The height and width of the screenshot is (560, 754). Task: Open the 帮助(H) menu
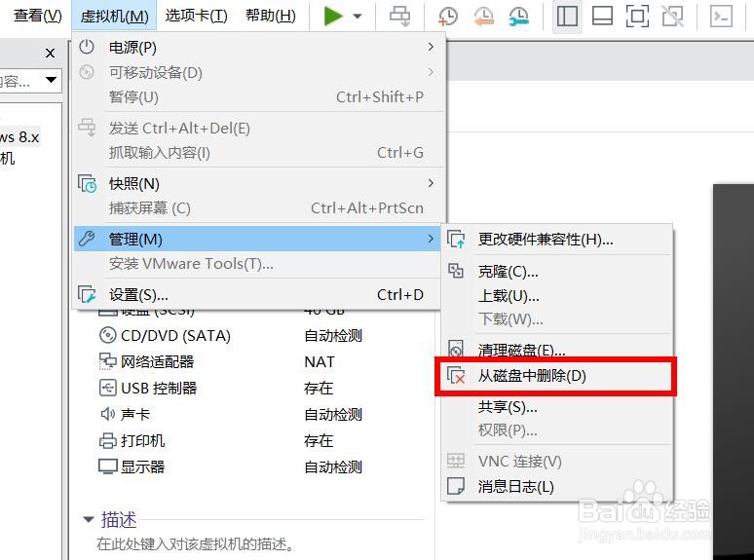(270, 16)
